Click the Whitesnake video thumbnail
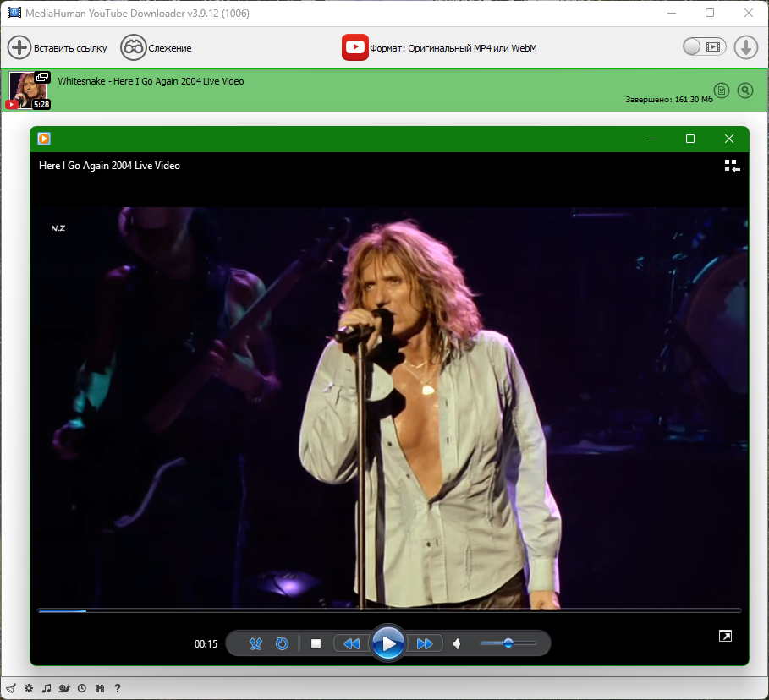The image size is (769, 700). tap(30, 90)
